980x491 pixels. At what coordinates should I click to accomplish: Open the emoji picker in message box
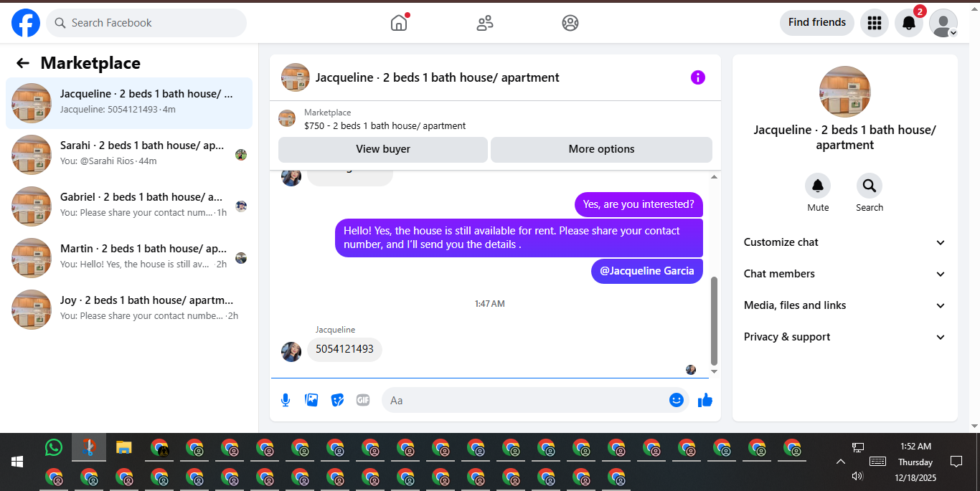click(677, 400)
